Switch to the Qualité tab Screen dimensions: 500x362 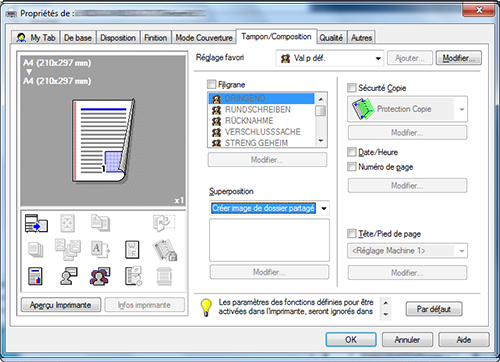click(331, 38)
